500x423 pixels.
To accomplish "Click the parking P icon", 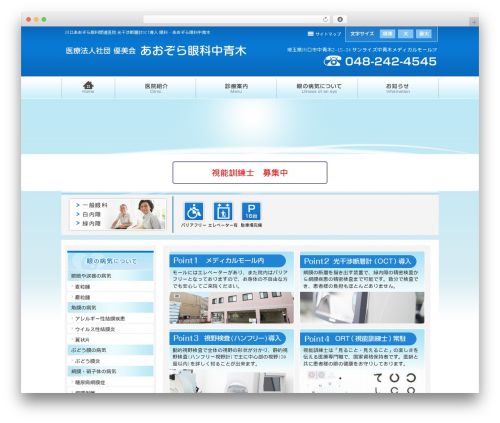I will click(251, 211).
